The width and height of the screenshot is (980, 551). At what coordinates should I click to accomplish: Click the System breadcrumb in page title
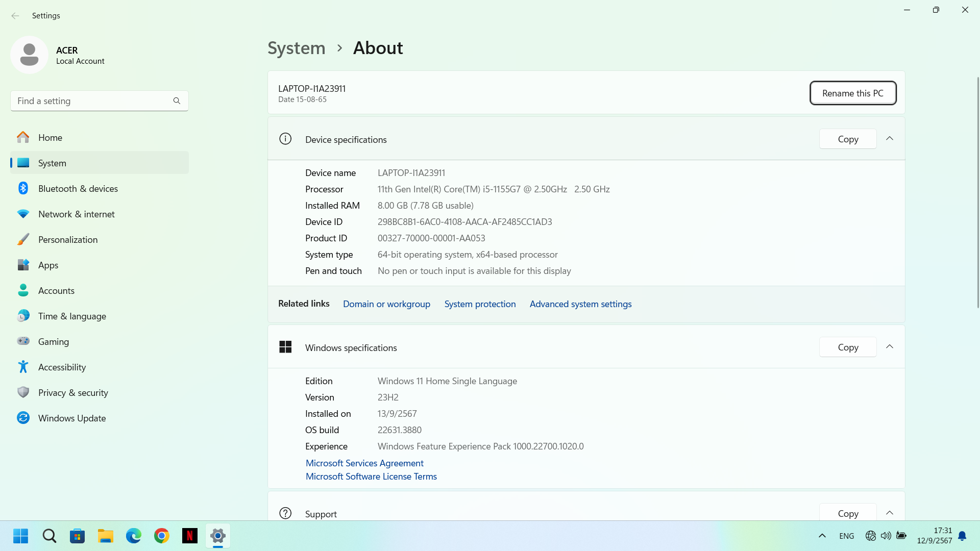(x=297, y=48)
